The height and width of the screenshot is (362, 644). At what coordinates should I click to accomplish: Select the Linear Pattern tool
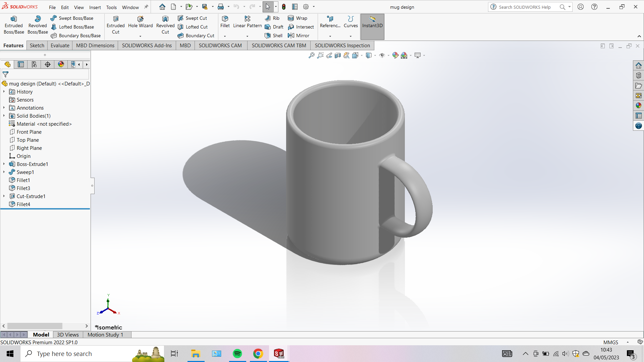248,22
